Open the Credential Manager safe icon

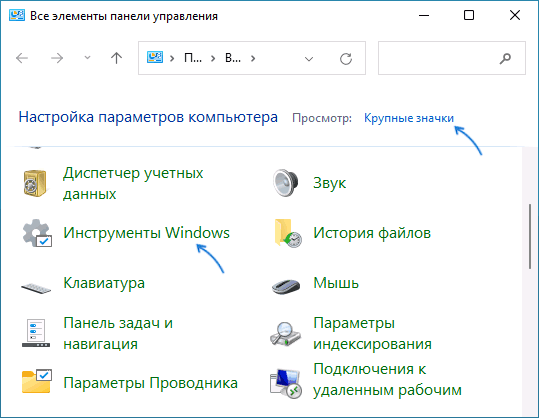pos(35,183)
